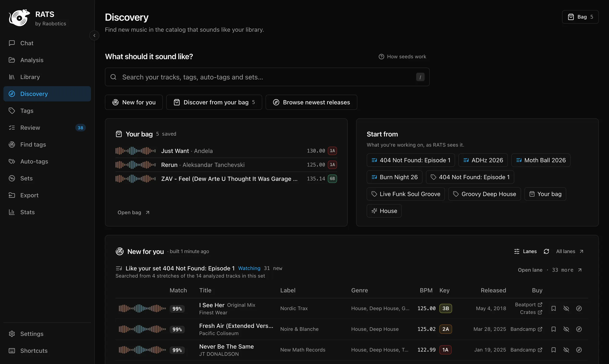This screenshot has width=609, height=364.
Task: Start from Burn Night 26 set
Action: 394,177
